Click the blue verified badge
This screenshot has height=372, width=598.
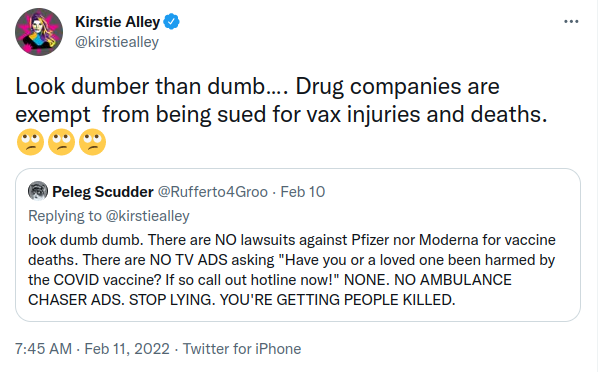172,21
